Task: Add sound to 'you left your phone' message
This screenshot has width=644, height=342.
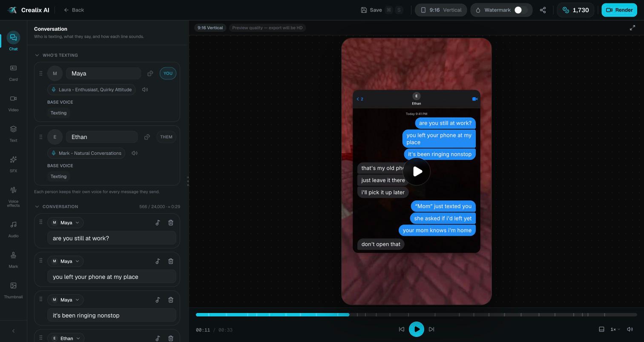Action: coord(158,261)
